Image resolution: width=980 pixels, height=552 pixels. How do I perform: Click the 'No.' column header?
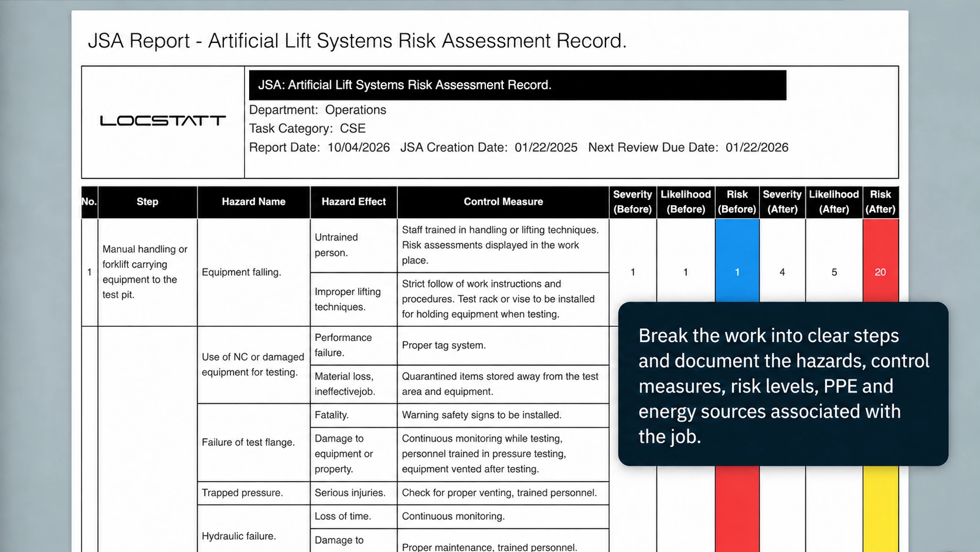(x=89, y=202)
